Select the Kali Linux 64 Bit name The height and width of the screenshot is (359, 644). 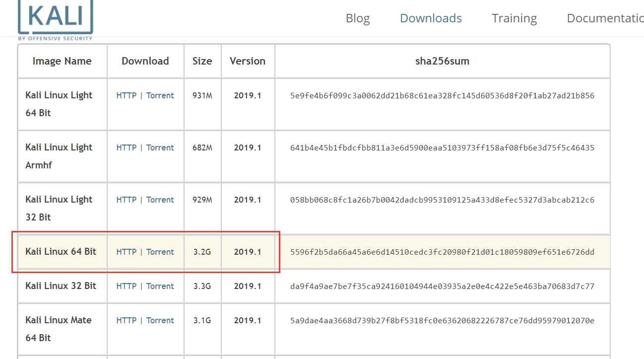[x=61, y=251]
